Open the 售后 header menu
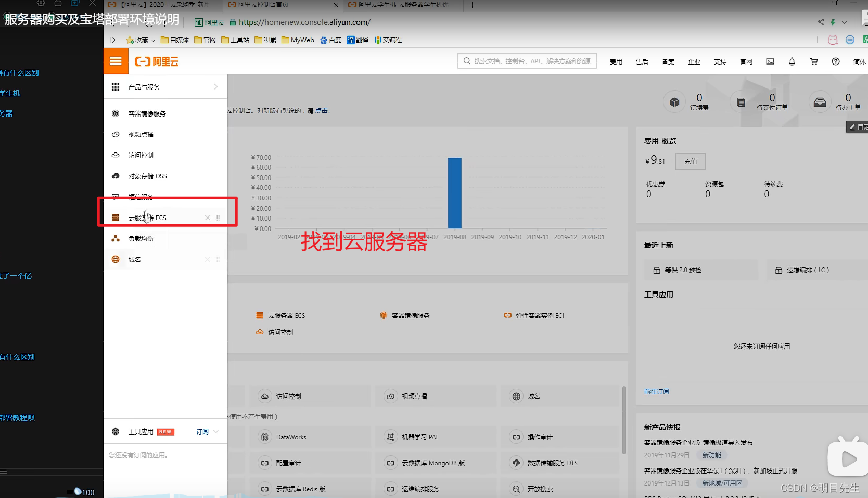 pyautogui.click(x=642, y=61)
